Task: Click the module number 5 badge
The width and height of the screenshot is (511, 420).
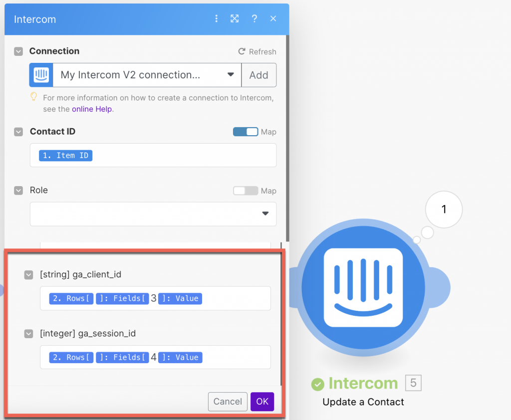Action: (x=413, y=383)
